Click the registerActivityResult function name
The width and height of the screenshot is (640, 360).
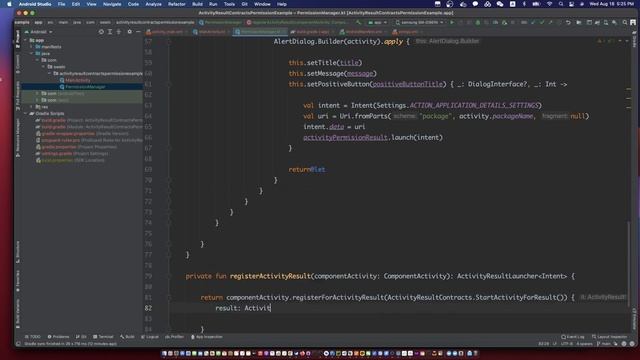[270, 276]
